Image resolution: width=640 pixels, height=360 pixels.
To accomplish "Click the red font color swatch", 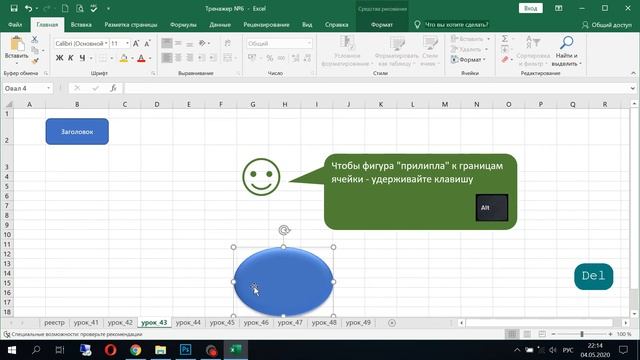I will (141, 58).
